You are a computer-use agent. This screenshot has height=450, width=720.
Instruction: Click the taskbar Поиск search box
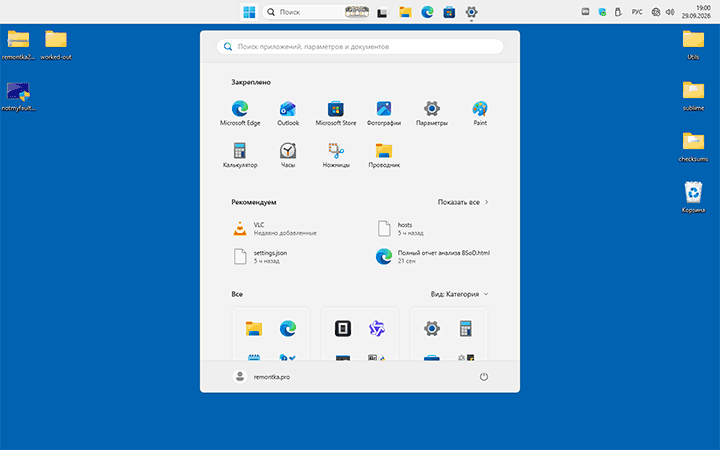coord(316,12)
